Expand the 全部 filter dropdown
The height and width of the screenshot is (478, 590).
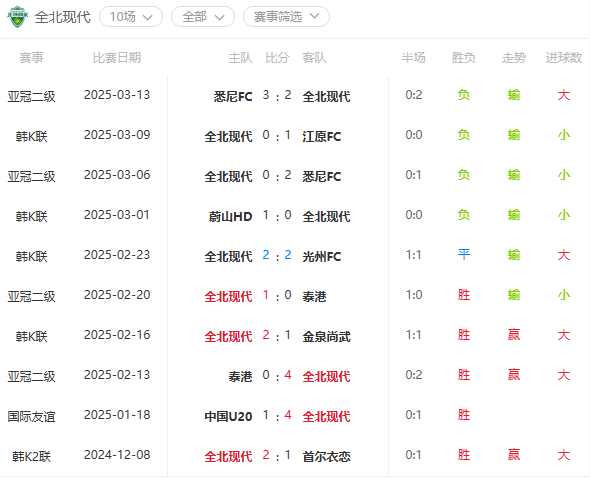pos(203,17)
